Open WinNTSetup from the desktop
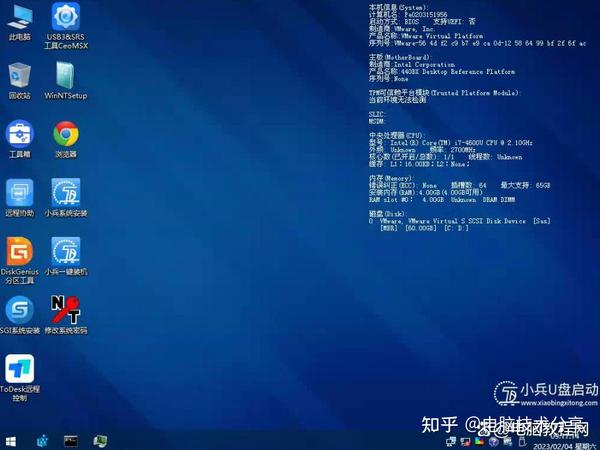 click(66, 81)
